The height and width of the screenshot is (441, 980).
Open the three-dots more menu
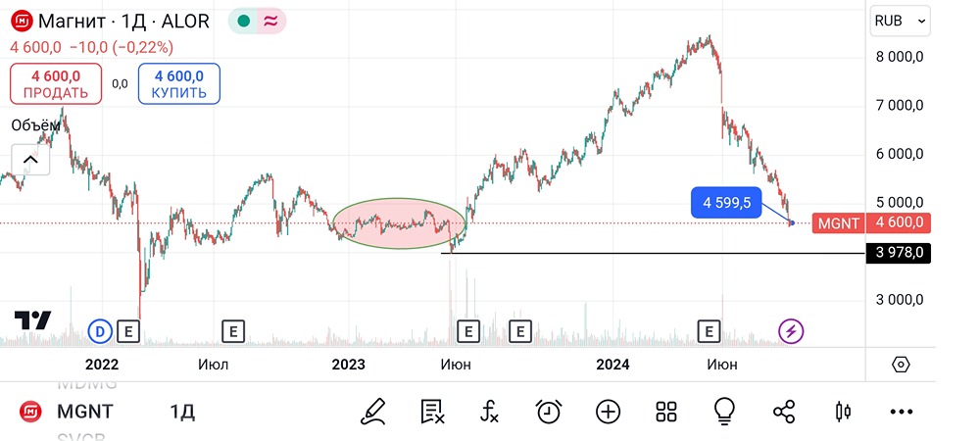[x=901, y=412]
